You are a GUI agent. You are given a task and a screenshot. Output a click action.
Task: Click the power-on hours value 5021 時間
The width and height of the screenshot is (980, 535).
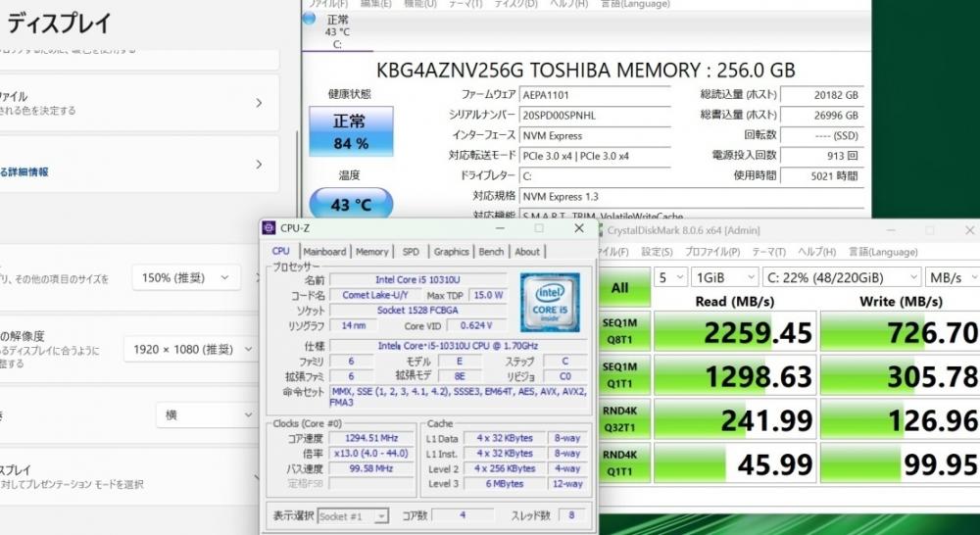click(822, 175)
